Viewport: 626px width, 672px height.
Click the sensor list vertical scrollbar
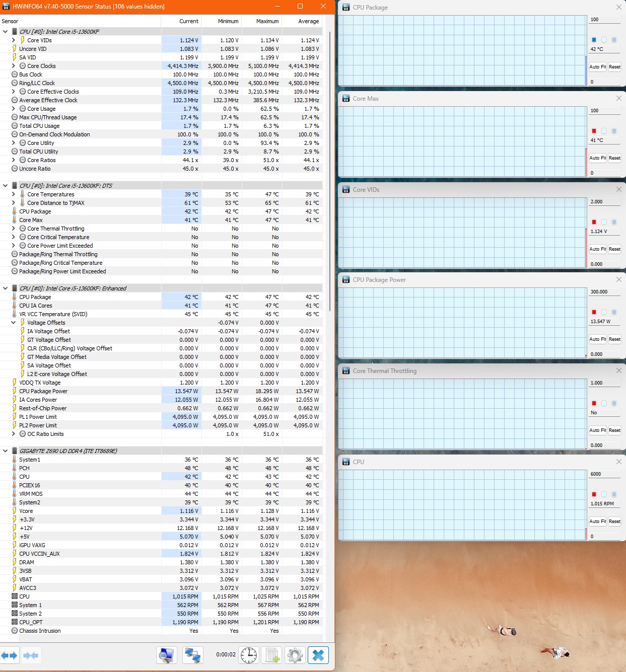pos(329,171)
